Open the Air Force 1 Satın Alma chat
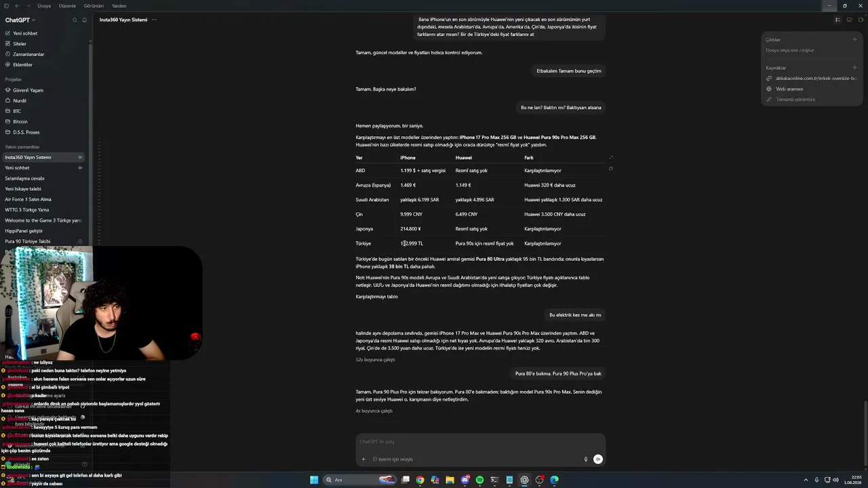The height and width of the screenshot is (488, 868). [x=44, y=199]
